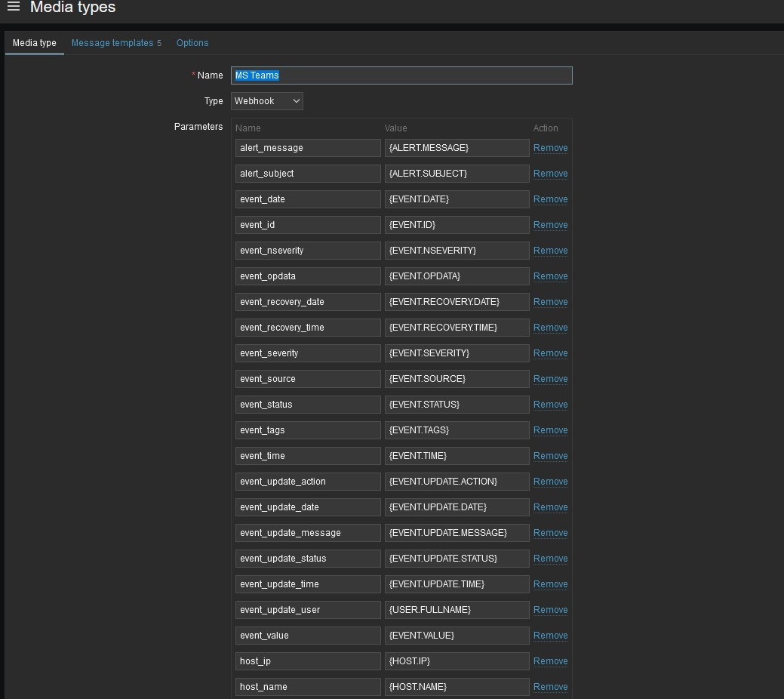Viewport: 784px width, 699px height.
Task: Remove the event_nseverity parameter
Action: coord(550,251)
